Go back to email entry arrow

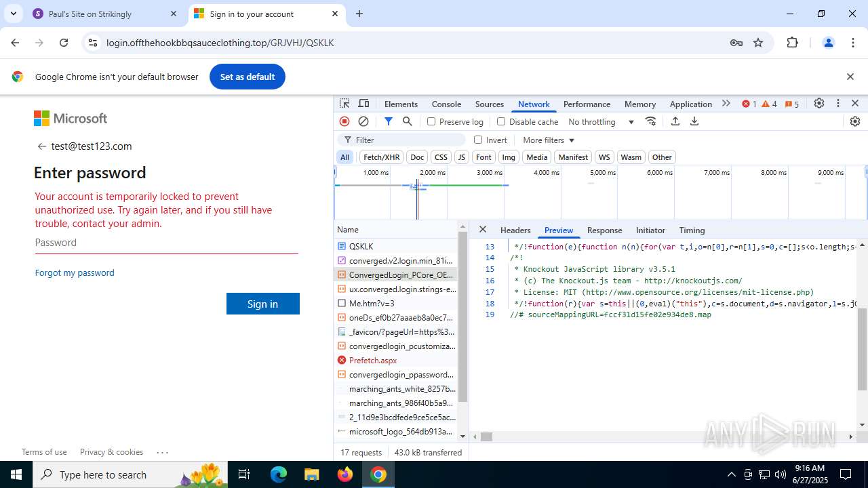pos(41,146)
